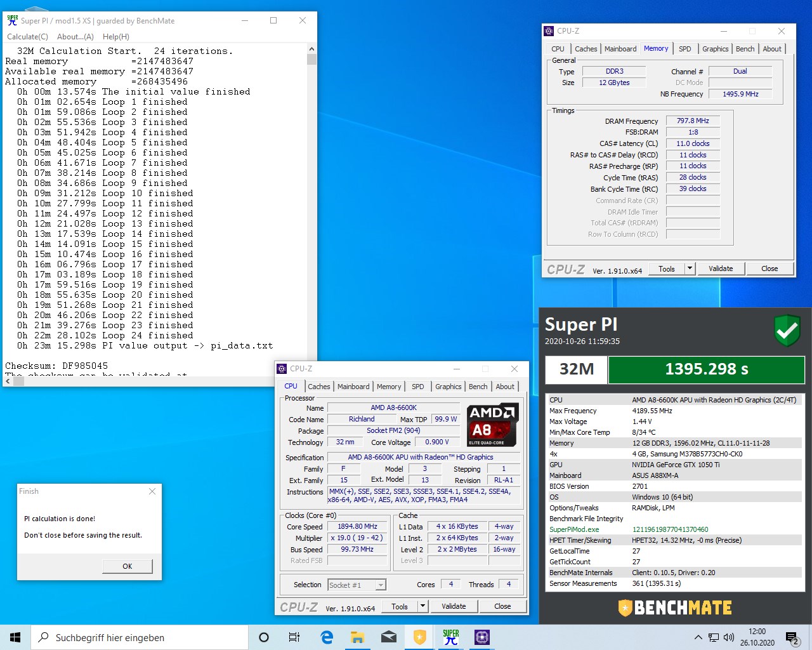This screenshot has width=812, height=650.
Task: Click Close in the Memory CPU-Z window
Action: pyautogui.click(x=769, y=269)
